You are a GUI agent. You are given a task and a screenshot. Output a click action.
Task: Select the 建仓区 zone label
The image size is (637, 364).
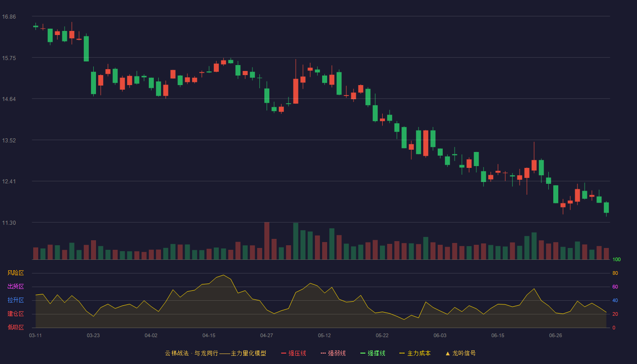click(15, 314)
